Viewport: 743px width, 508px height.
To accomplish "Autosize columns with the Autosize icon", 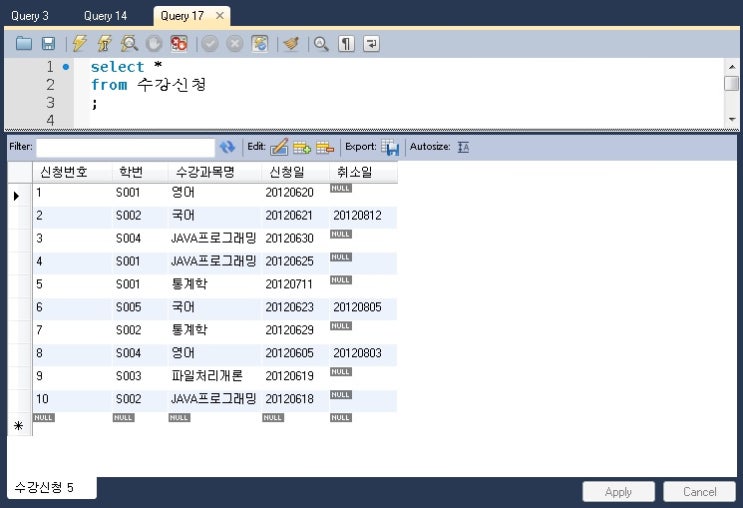I will (x=463, y=147).
